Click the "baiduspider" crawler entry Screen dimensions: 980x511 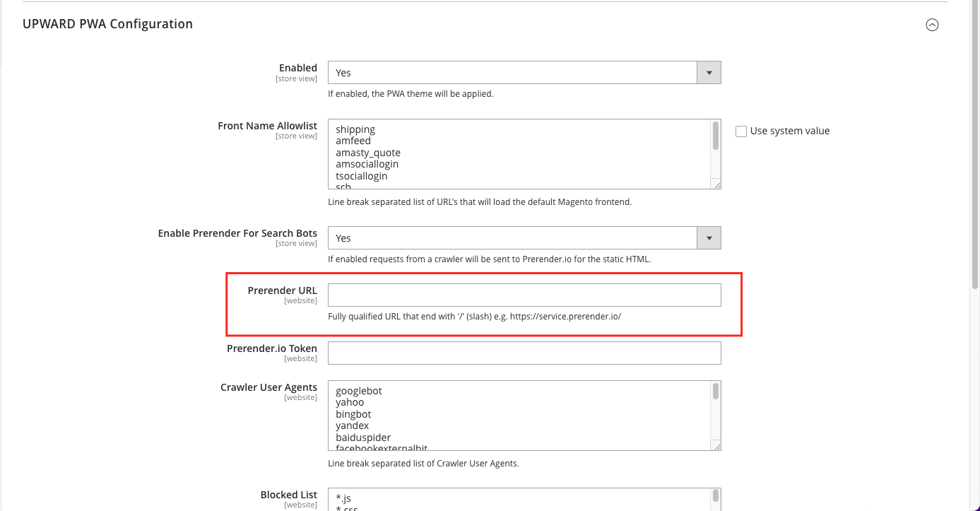363,437
